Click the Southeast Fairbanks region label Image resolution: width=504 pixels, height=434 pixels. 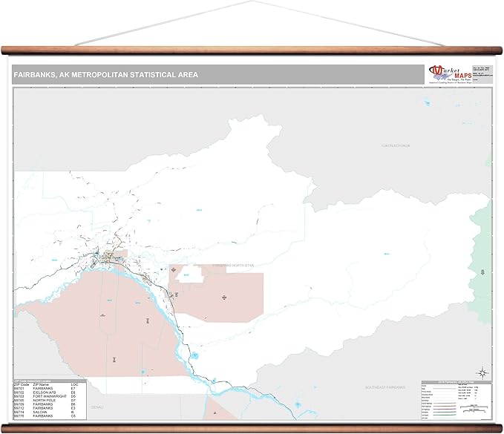(x=387, y=387)
